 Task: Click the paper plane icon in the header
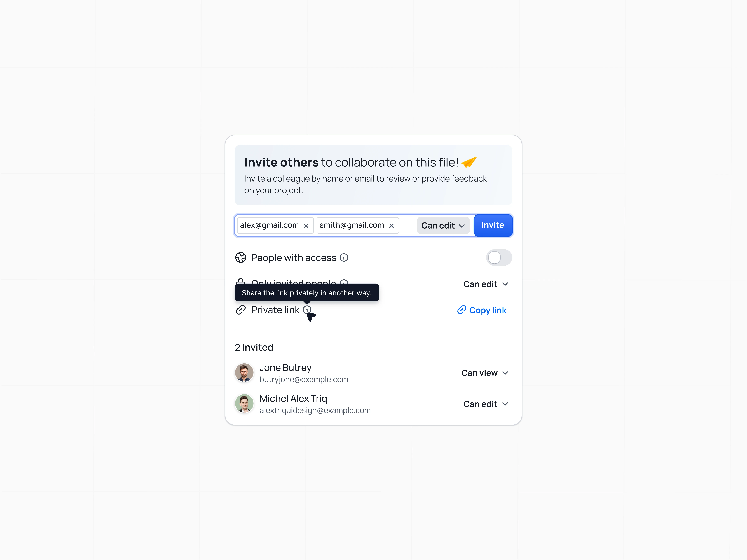click(469, 162)
